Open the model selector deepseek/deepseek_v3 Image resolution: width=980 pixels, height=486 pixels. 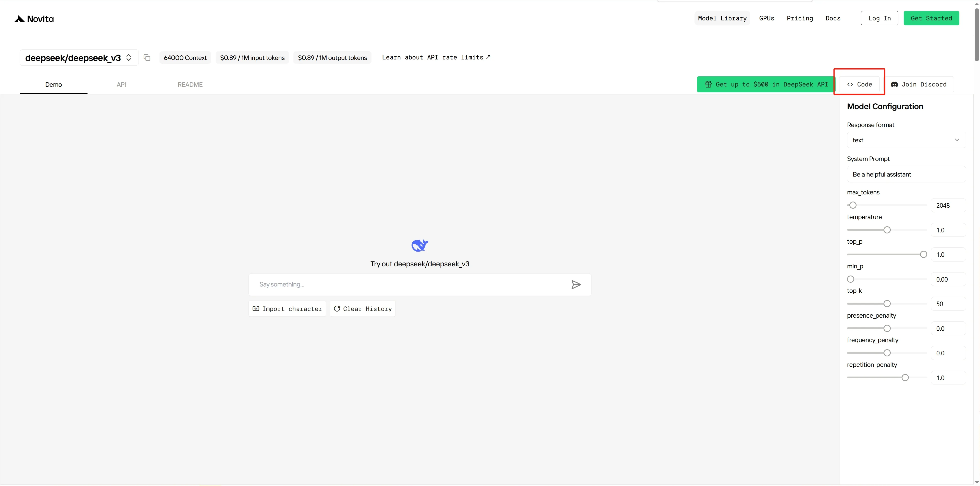[79, 58]
